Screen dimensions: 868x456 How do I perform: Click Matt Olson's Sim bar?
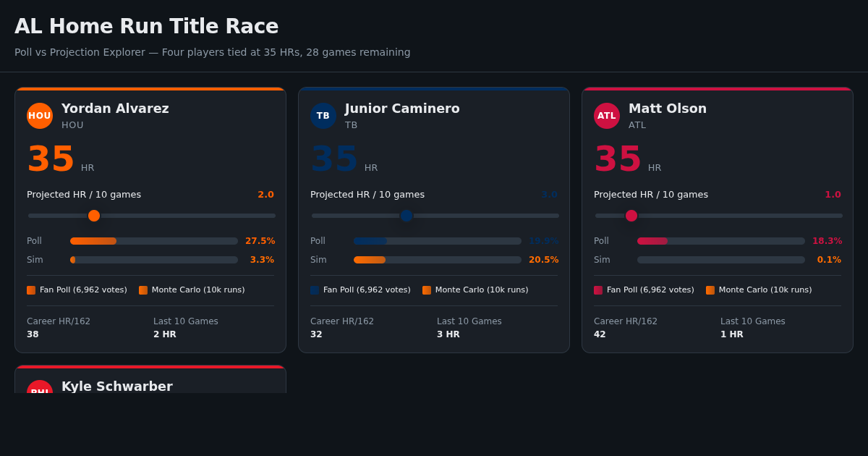point(721,260)
